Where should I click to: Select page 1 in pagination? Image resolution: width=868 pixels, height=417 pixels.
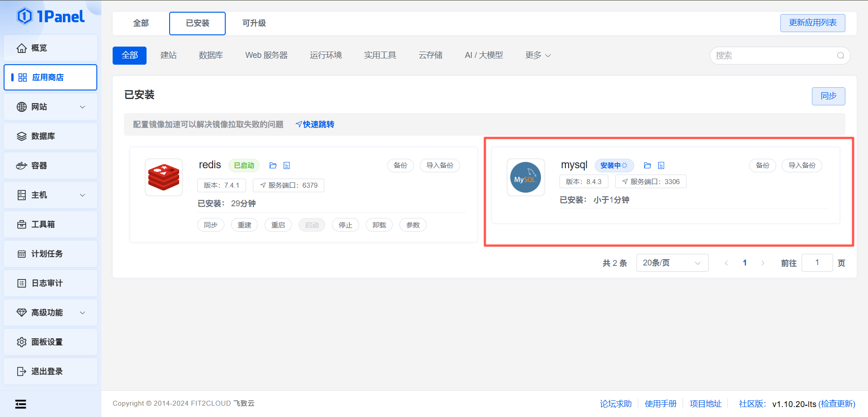point(745,263)
